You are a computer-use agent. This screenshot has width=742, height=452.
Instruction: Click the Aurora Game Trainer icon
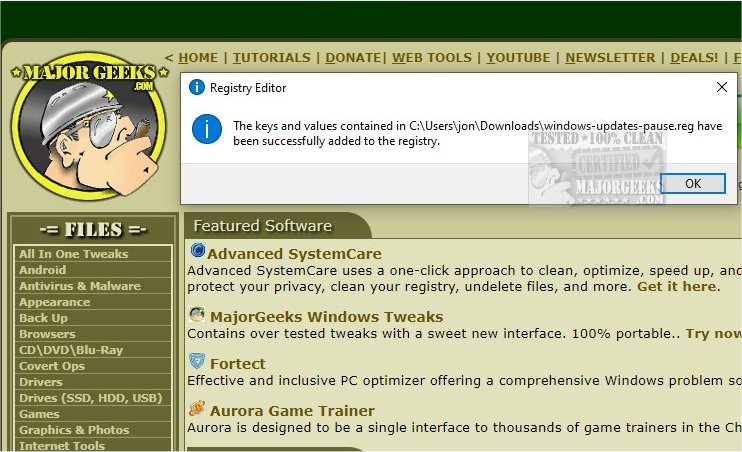pyautogui.click(x=197, y=408)
